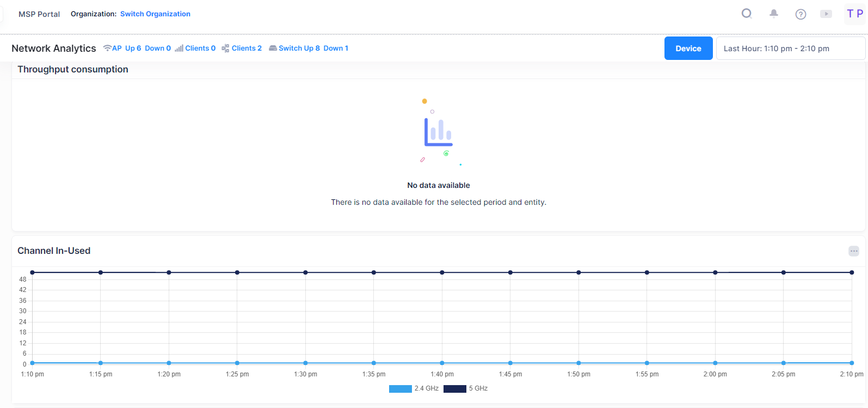Open the help question mark icon
The image size is (868, 408).
click(x=801, y=14)
